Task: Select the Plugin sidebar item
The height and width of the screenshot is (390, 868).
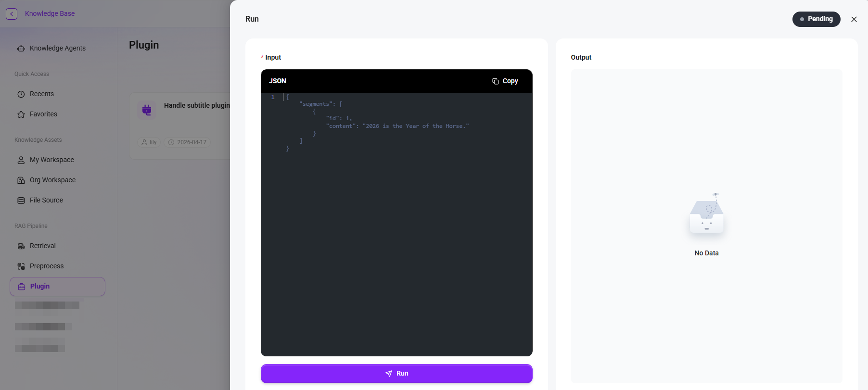Action: click(57, 286)
